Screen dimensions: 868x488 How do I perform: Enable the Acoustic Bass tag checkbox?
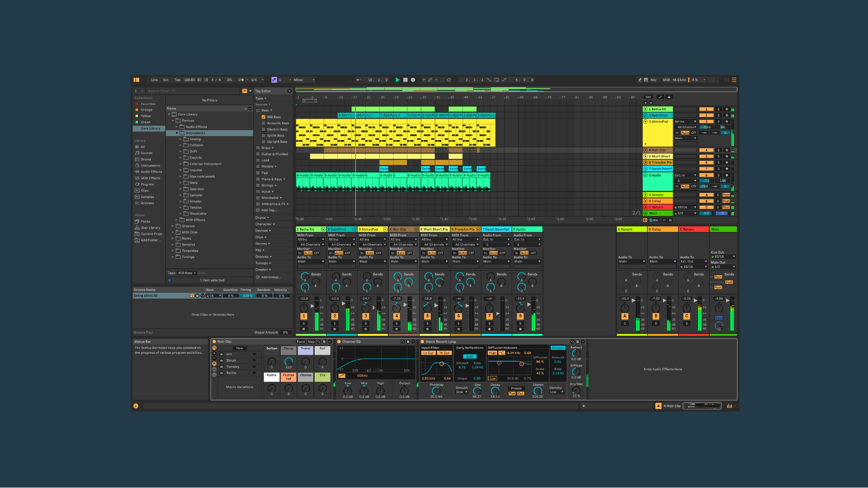[264, 123]
